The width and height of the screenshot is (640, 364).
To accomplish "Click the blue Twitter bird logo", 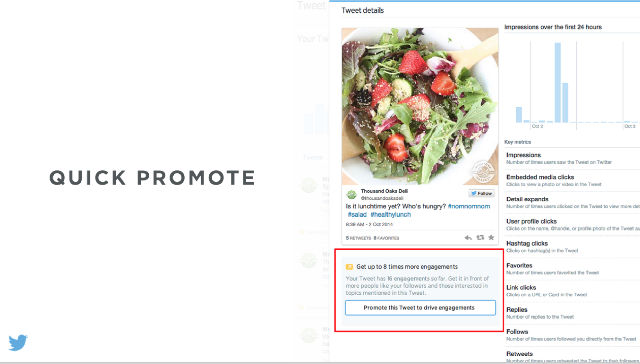I will 18,343.
